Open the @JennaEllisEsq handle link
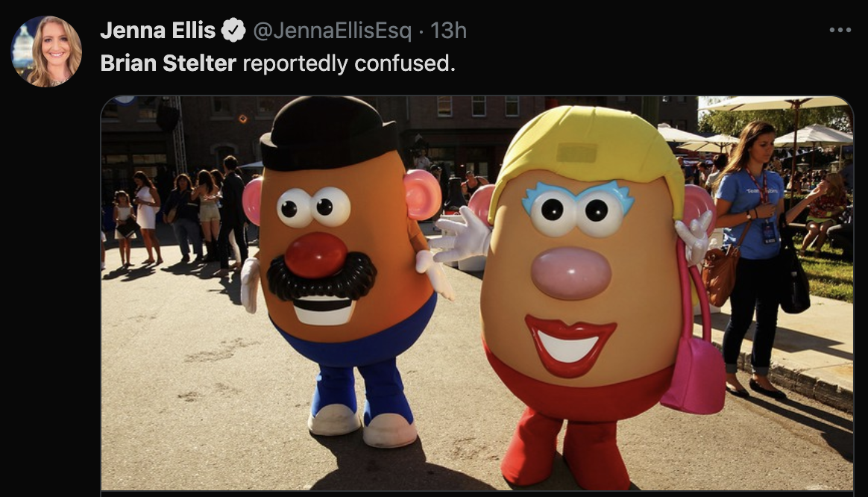This screenshot has height=497, width=868. [332, 31]
